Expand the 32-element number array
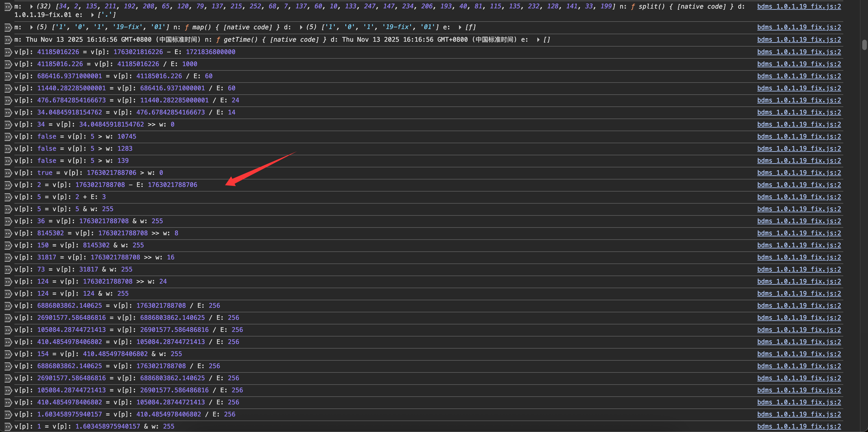 tap(31, 6)
